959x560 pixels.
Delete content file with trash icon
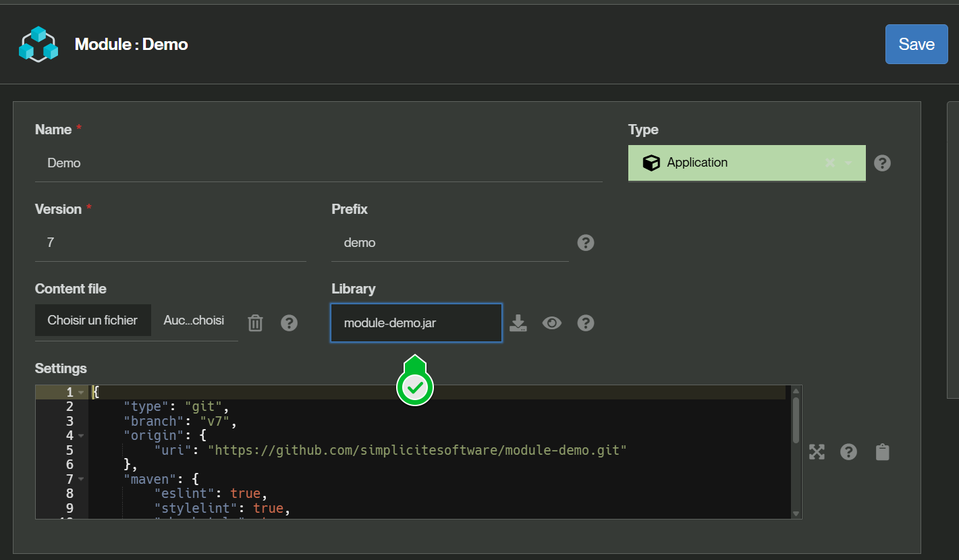[255, 323]
